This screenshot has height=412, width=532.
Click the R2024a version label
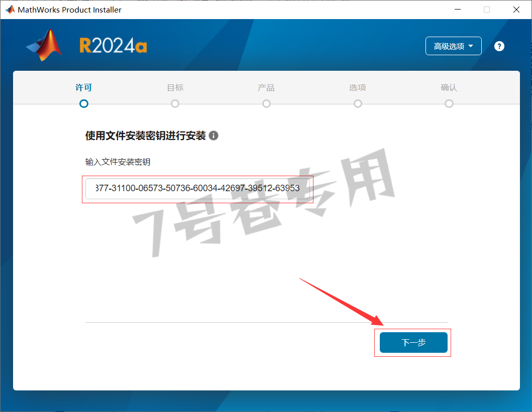pyautogui.click(x=114, y=45)
